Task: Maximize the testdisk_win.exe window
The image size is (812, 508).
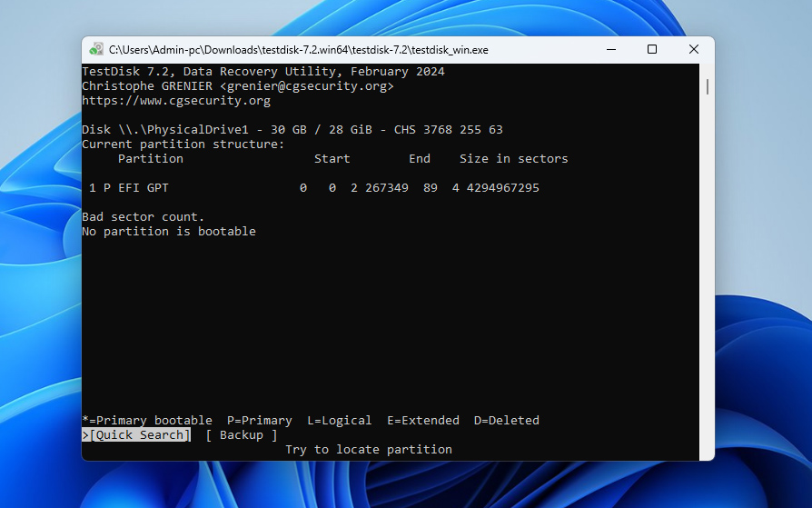Action: (652, 49)
